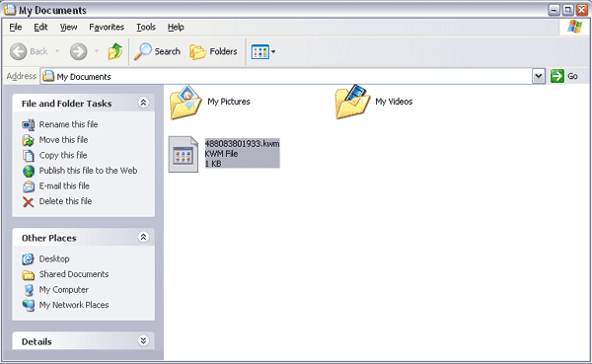Go to the Desktop link
The width and height of the screenshot is (592, 364).
54,259
